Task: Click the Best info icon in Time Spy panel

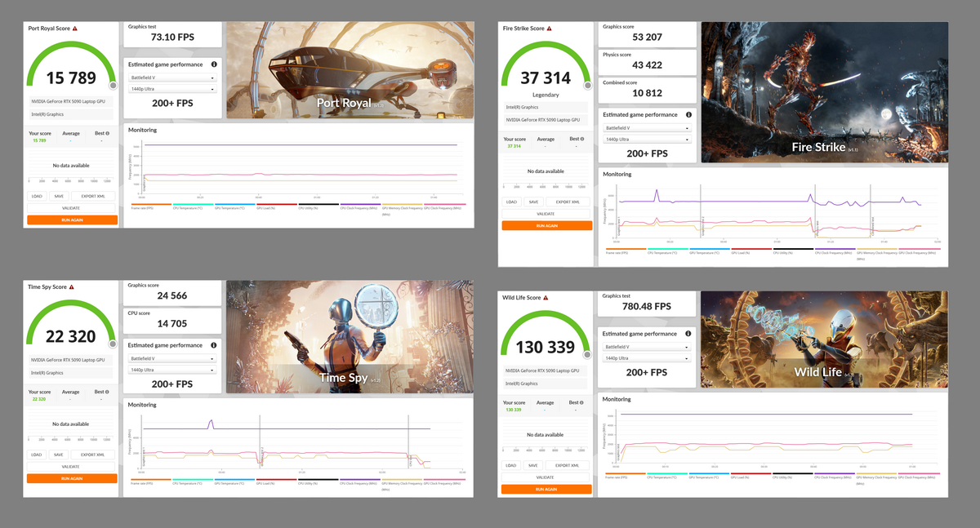Action: click(107, 392)
